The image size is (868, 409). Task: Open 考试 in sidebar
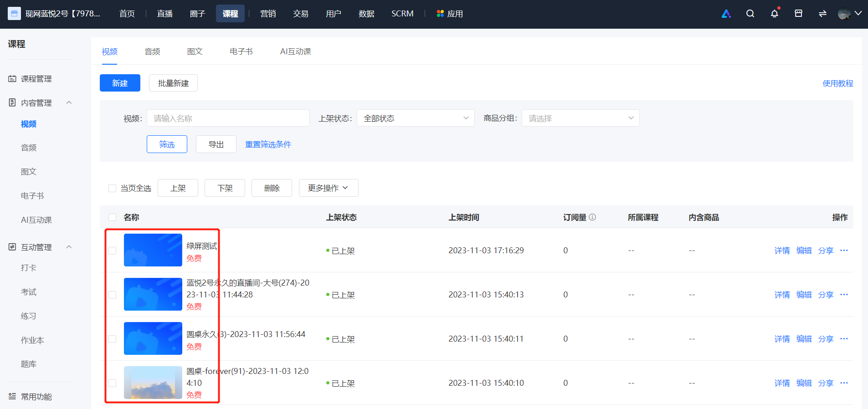[x=29, y=292]
